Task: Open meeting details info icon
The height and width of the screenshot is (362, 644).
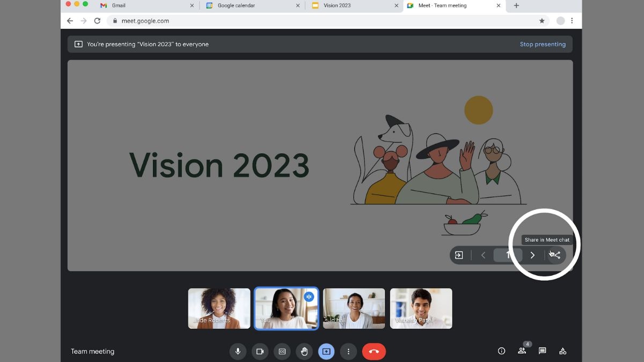Action: pyautogui.click(x=501, y=351)
